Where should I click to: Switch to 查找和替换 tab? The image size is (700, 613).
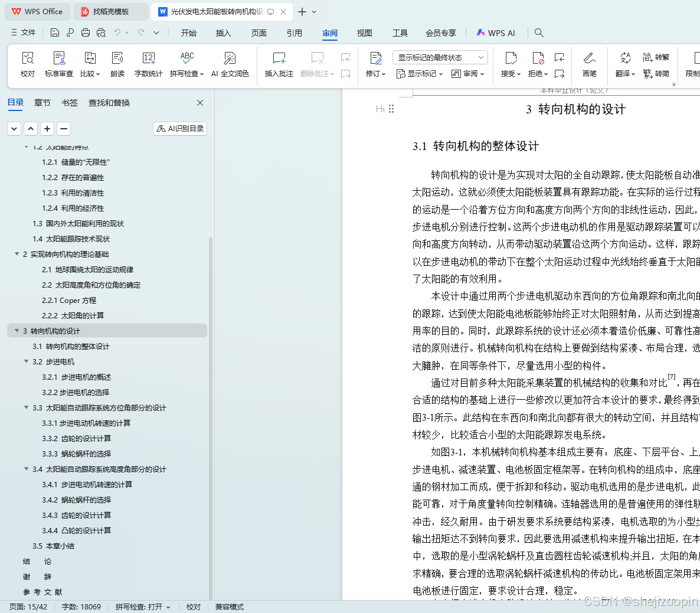[x=109, y=103]
